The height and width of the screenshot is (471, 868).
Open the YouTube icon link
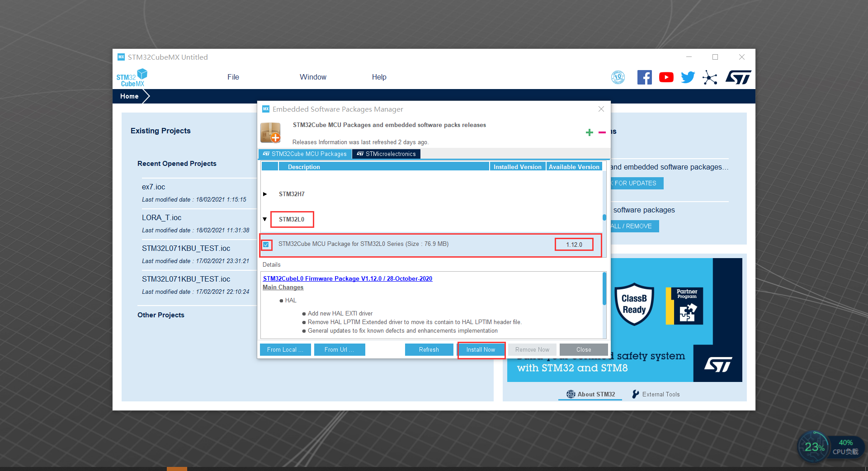coord(666,77)
